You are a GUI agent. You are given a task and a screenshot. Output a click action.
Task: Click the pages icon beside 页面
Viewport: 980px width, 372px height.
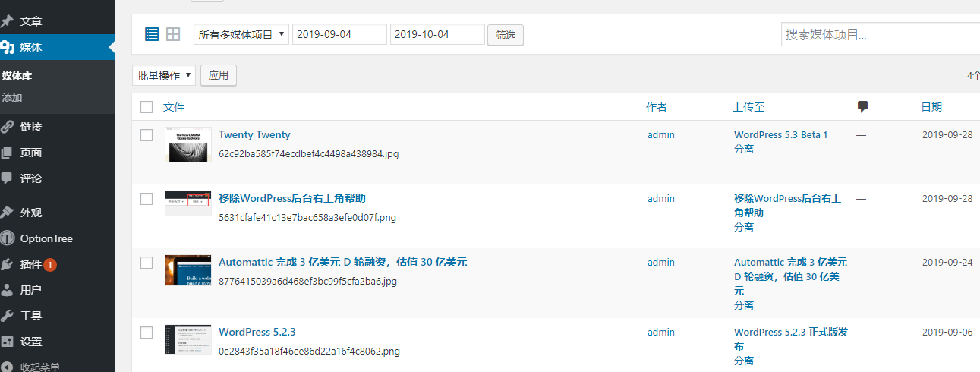[x=8, y=153]
